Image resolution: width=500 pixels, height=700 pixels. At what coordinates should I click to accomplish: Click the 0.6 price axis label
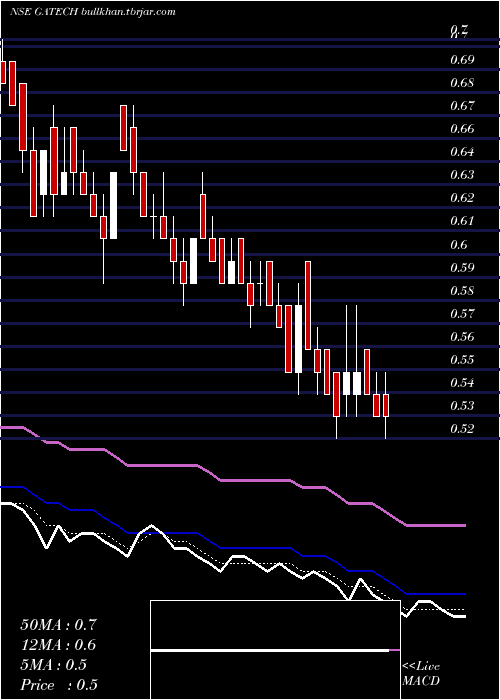(459, 244)
